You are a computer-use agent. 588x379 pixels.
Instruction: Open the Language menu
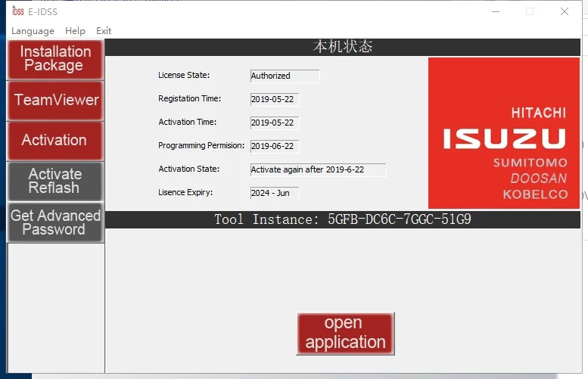[33, 31]
